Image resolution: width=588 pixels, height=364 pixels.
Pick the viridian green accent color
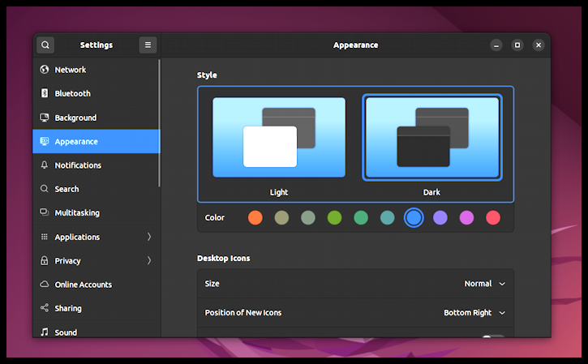click(x=361, y=217)
